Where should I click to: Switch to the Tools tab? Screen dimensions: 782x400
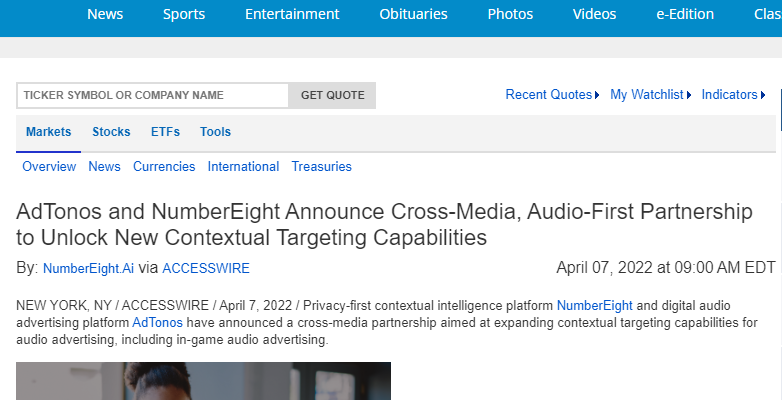215,132
